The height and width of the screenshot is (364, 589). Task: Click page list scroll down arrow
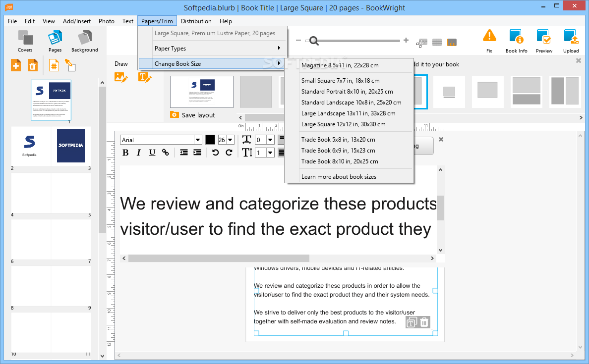click(x=102, y=356)
